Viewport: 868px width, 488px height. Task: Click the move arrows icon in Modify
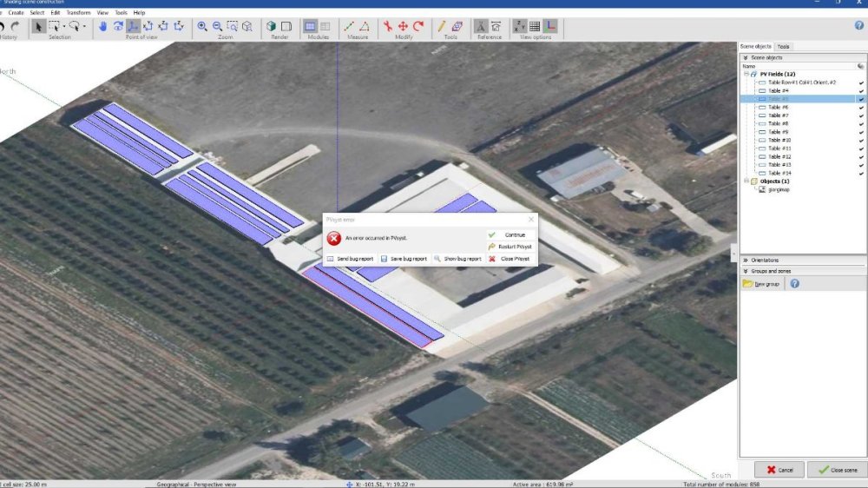[403, 26]
